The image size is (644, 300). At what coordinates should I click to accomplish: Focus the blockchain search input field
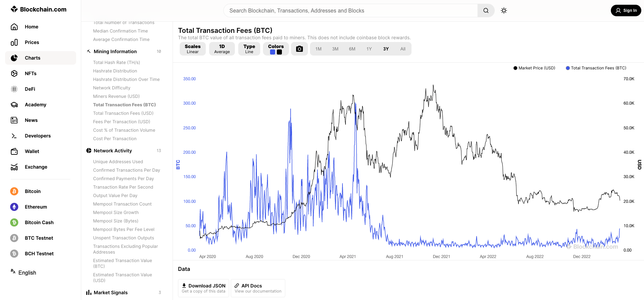click(x=351, y=10)
